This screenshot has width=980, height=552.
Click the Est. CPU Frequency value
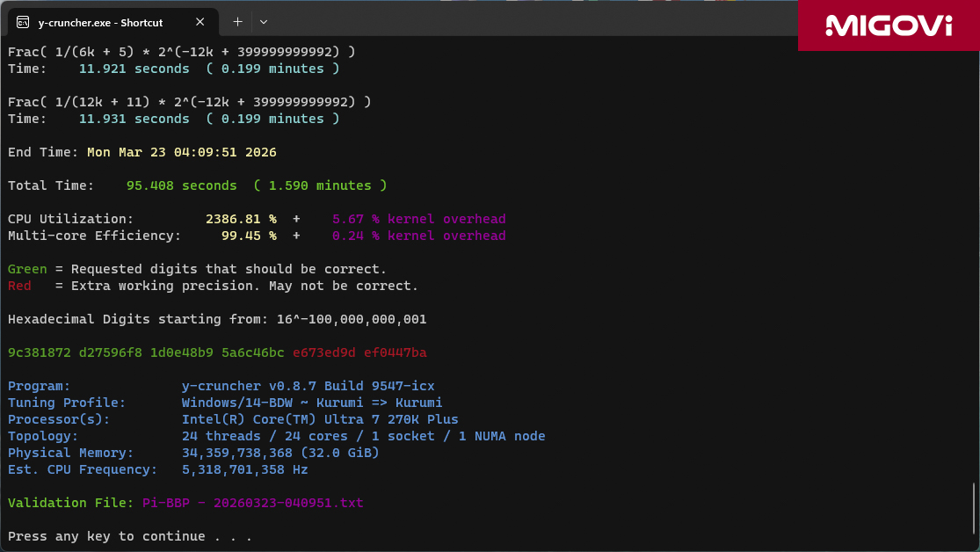pos(244,469)
